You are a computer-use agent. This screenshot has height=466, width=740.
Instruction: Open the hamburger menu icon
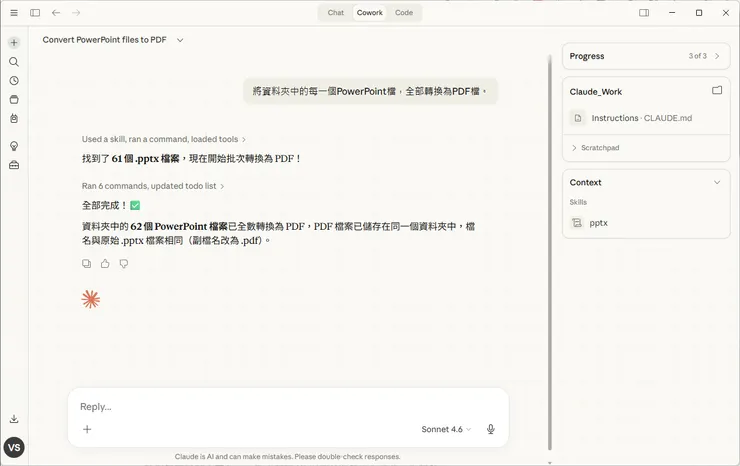(x=14, y=13)
